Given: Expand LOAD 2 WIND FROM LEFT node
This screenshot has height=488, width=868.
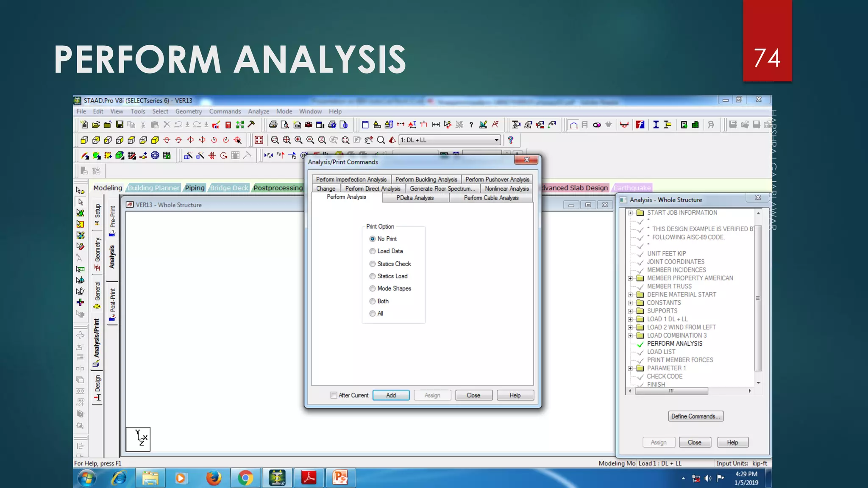Looking at the screenshot, I should pos(630,327).
